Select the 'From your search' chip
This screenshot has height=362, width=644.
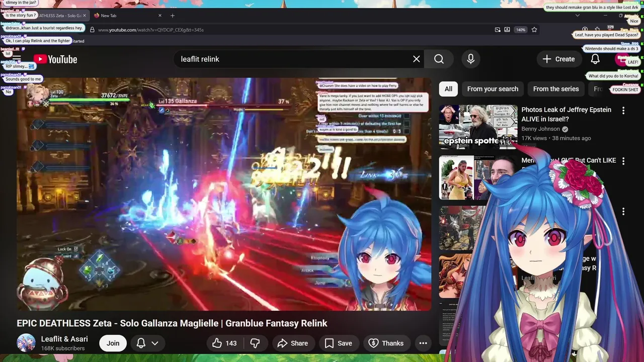(x=493, y=89)
